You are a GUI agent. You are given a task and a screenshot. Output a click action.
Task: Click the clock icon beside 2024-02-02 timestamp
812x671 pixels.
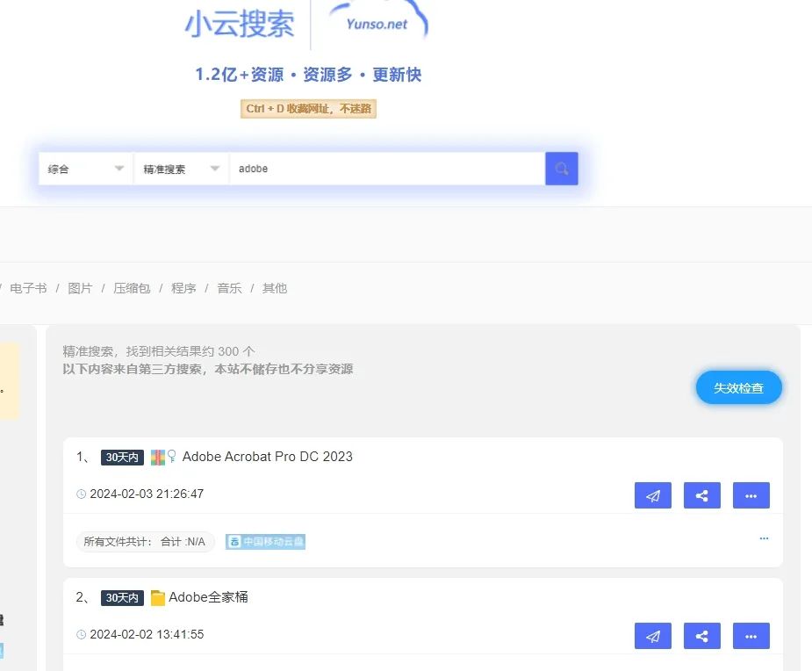click(82, 635)
